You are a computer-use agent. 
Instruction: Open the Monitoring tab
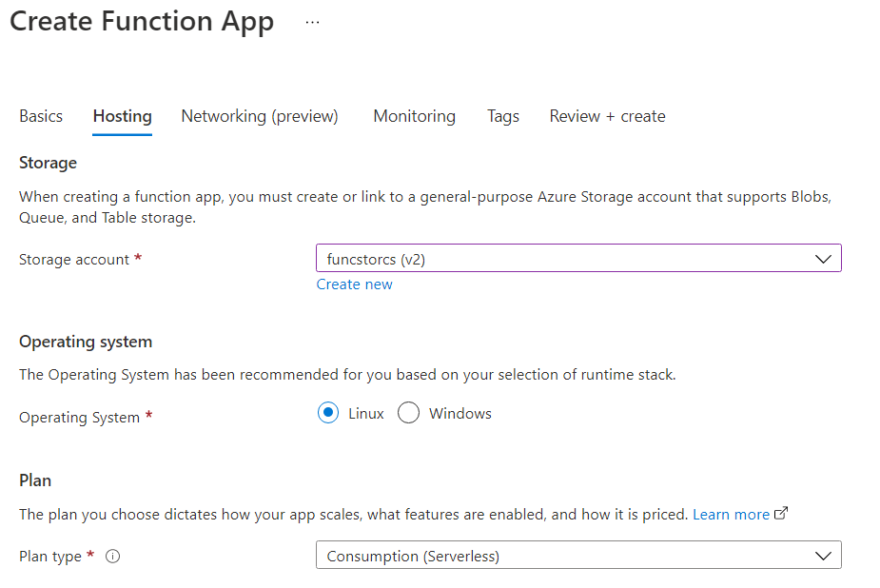[x=414, y=116]
